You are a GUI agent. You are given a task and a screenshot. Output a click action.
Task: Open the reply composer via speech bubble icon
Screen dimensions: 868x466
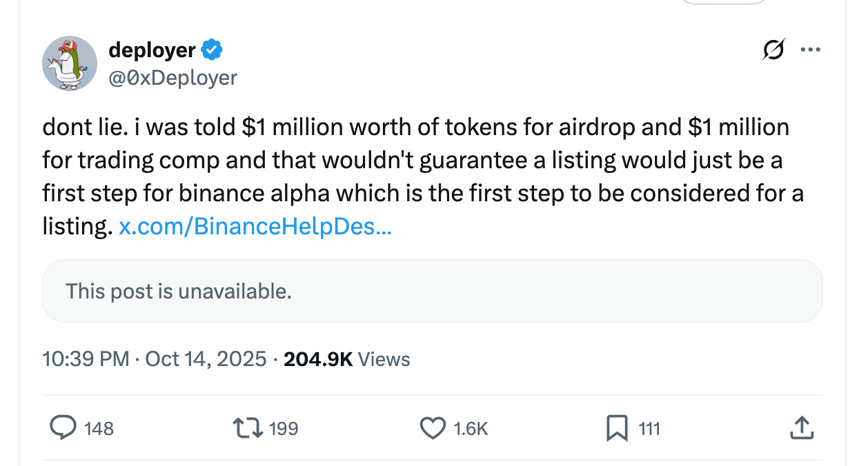point(63,428)
